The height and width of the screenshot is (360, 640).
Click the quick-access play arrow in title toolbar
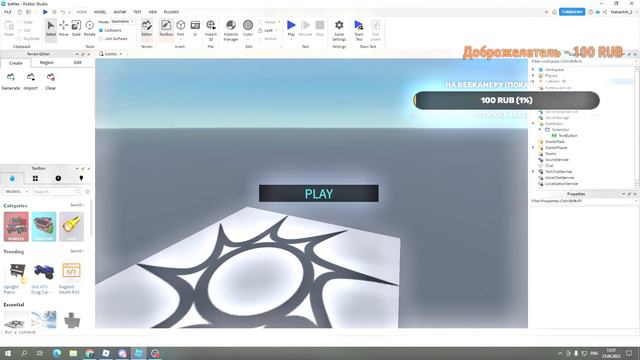click(x=45, y=12)
